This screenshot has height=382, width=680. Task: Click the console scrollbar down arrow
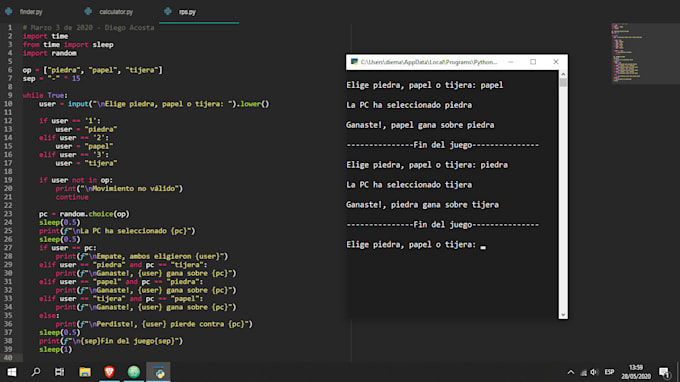pyautogui.click(x=563, y=315)
